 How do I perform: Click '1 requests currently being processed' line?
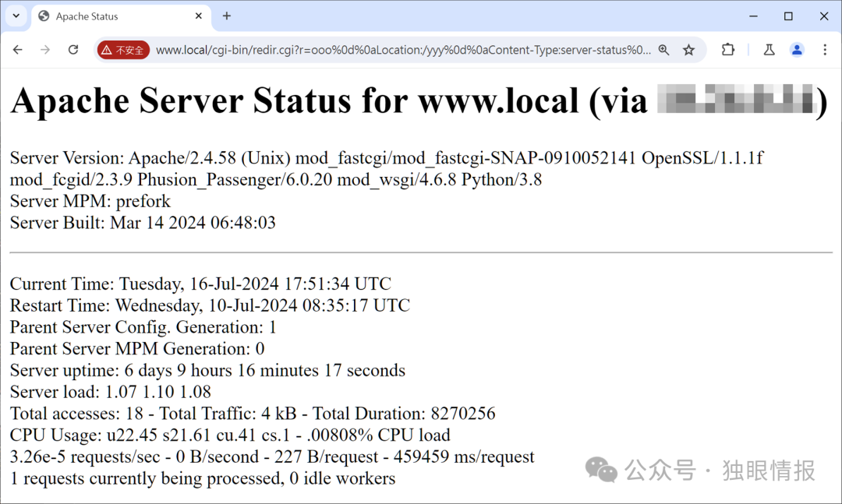[203, 478]
